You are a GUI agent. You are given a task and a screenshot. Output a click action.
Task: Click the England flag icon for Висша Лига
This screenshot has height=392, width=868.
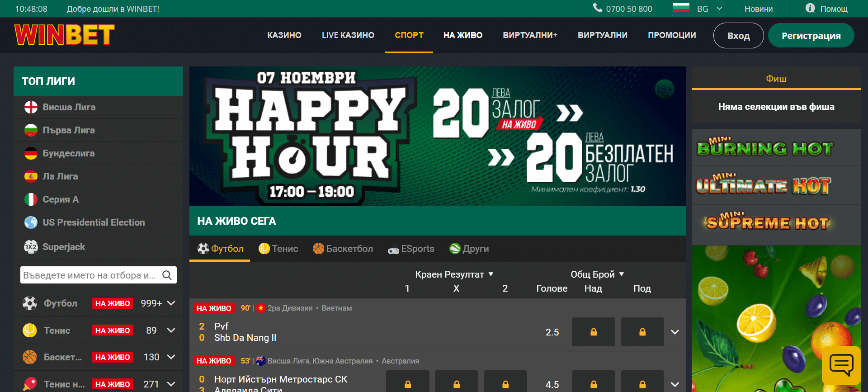[x=31, y=107]
